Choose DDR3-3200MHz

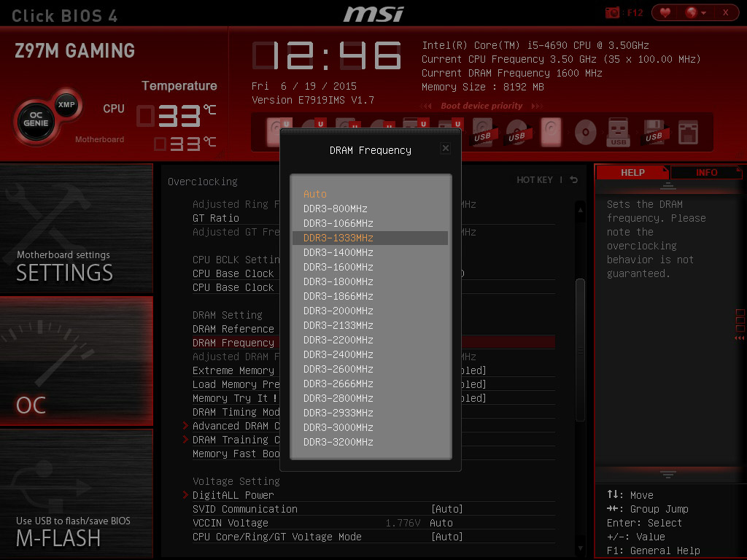coord(370,442)
